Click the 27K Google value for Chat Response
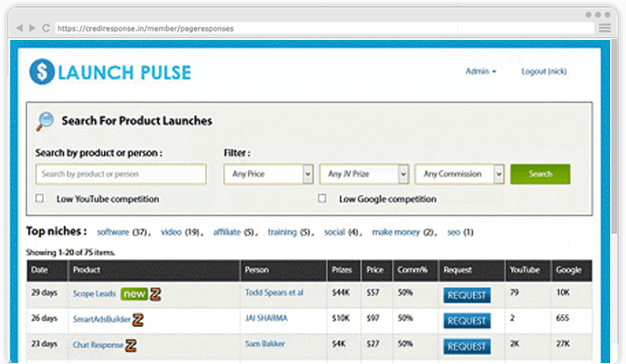The height and width of the screenshot is (364, 626). coord(563,344)
